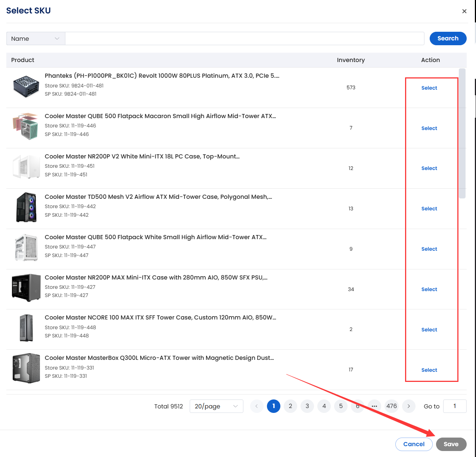Go to the previous page arrow
This screenshot has width=476, height=457.
click(256, 406)
